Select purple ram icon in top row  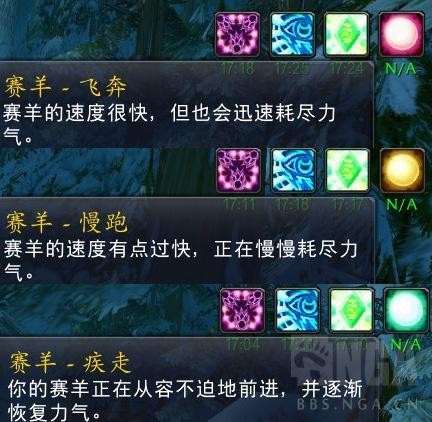coord(237,34)
